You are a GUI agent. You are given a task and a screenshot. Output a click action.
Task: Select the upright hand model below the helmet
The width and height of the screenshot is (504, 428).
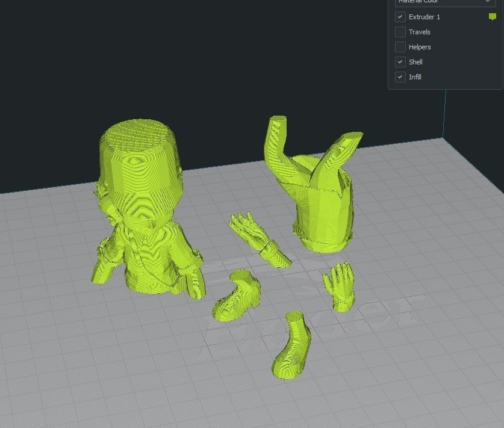340,287
